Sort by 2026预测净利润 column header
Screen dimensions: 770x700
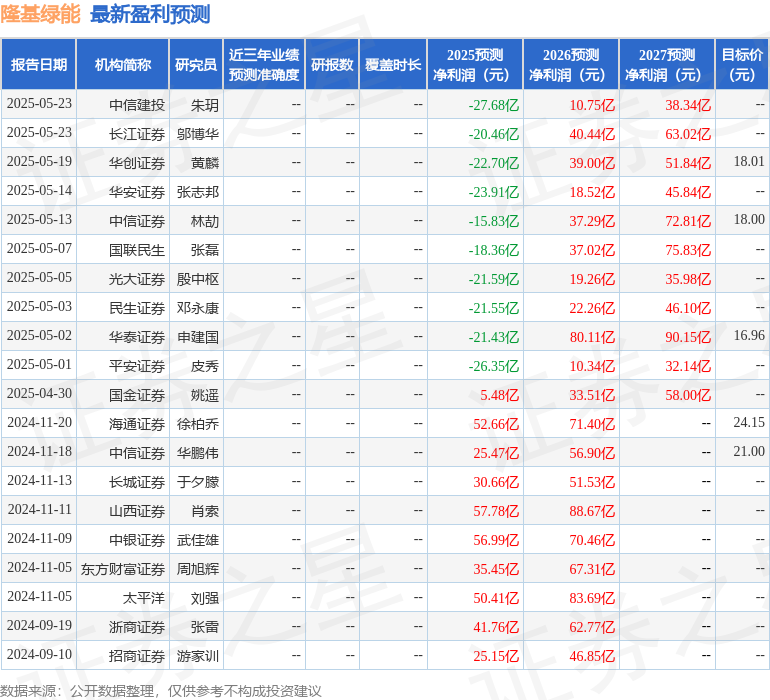(x=571, y=65)
